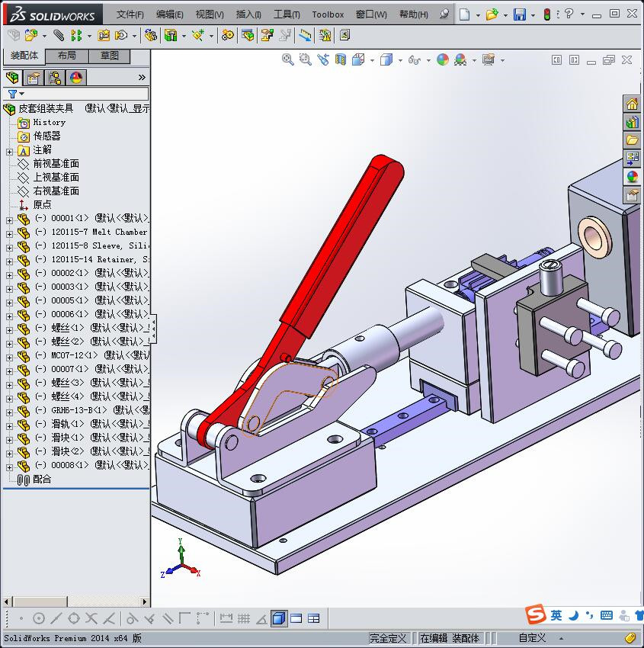The width and height of the screenshot is (644, 648).
Task: Click the View Settings monitor icon
Action: (x=489, y=60)
